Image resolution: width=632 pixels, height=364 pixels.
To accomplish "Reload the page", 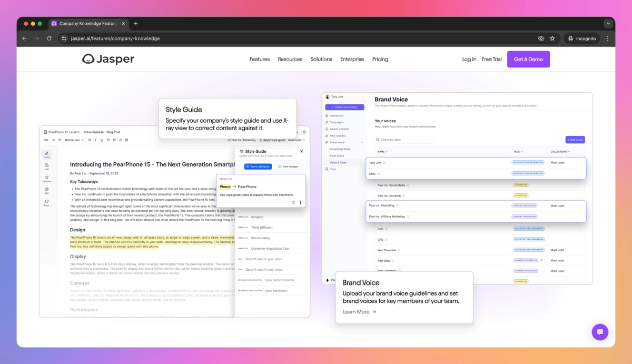I will pyautogui.click(x=50, y=38).
